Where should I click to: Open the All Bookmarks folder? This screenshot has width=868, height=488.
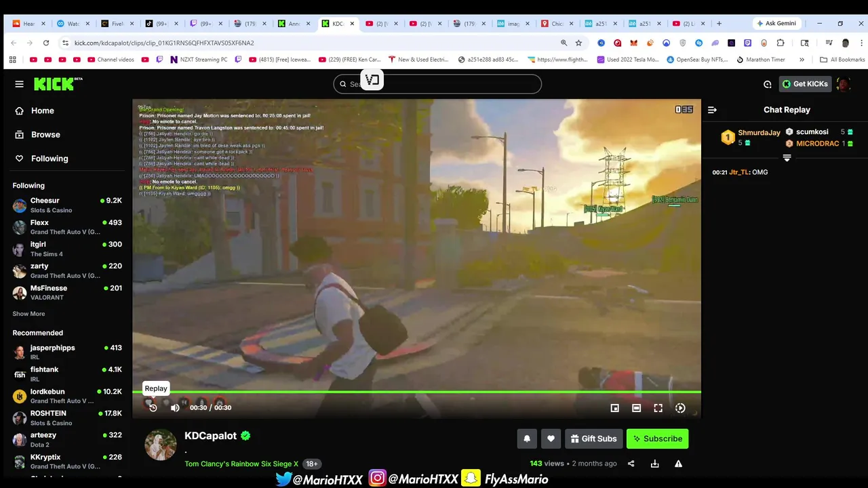click(x=842, y=60)
